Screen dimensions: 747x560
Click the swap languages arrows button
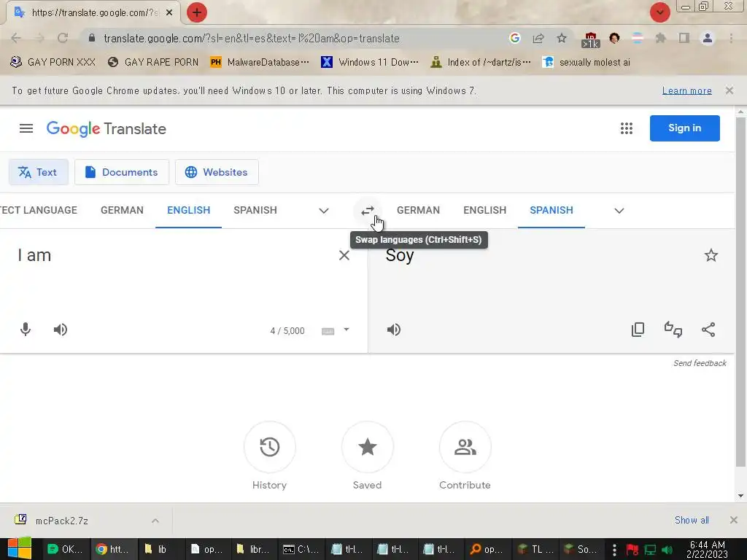pos(368,211)
